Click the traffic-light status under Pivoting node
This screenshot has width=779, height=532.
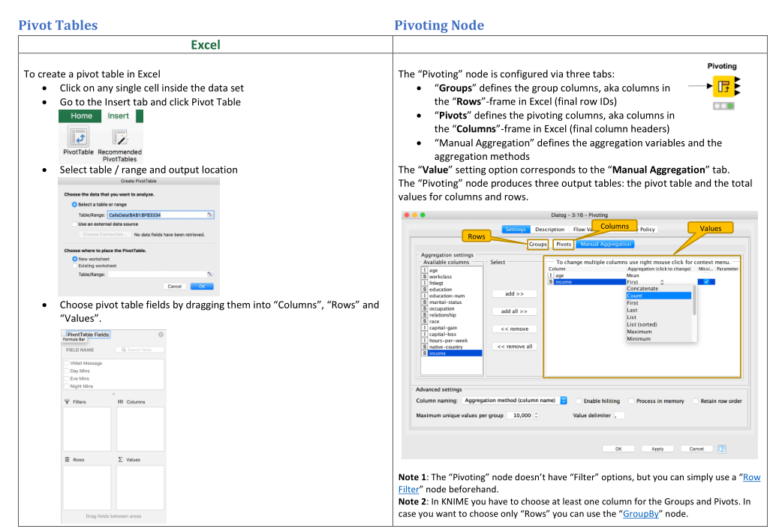pos(723,106)
